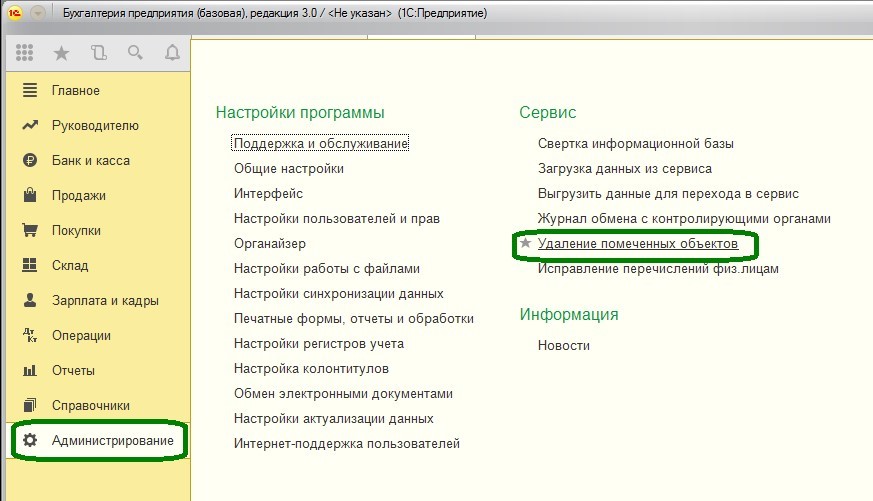Open Настройки работы с файлами
Screen dimensions: 873x501
coord(327,268)
